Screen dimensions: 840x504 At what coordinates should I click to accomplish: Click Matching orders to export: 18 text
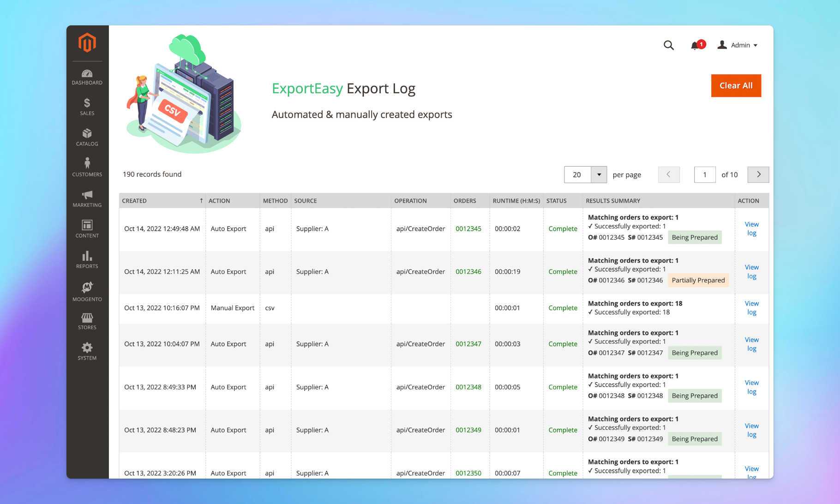635,303
